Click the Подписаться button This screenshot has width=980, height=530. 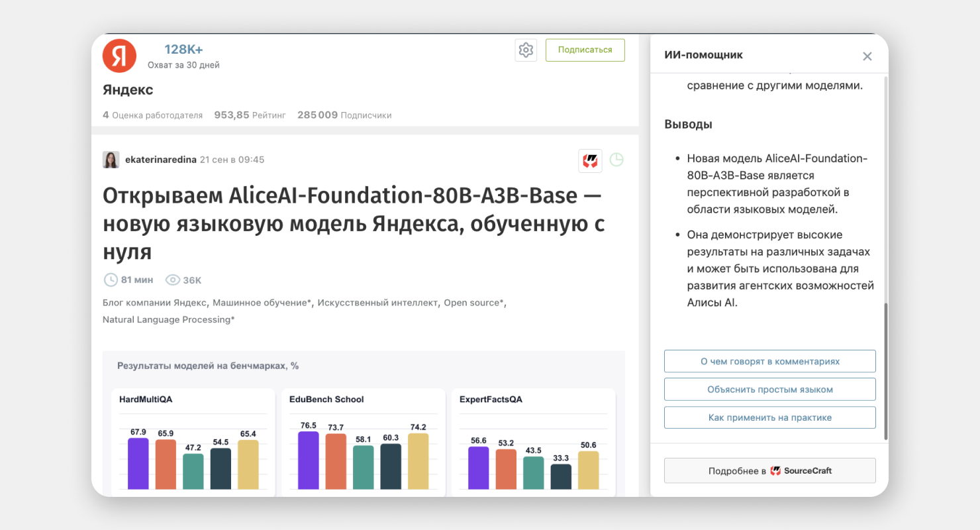[x=585, y=50]
